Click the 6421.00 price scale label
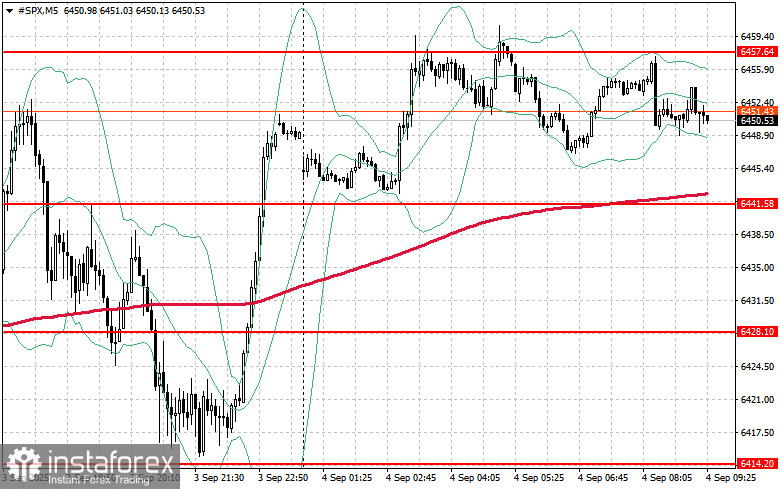Viewport: 781px width, 489px height. (758, 400)
